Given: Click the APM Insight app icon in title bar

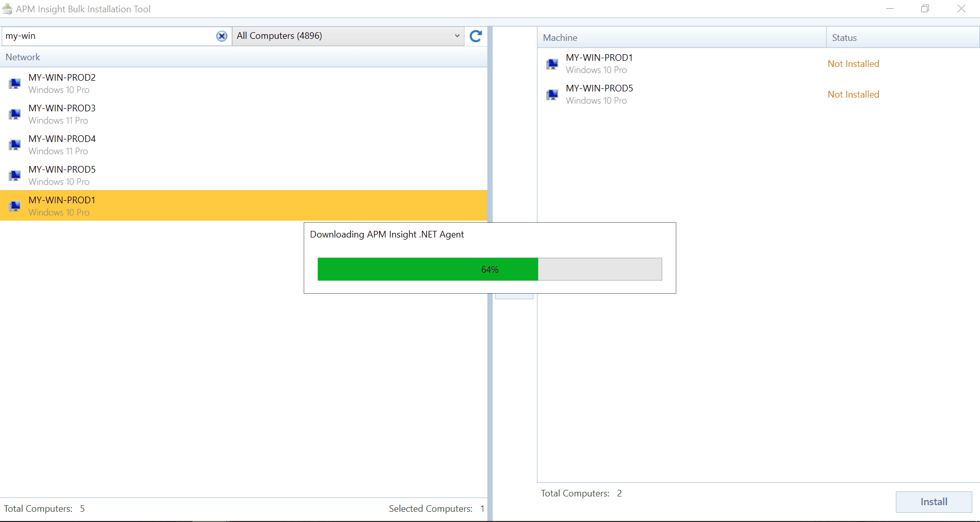Looking at the screenshot, I should (7, 9).
